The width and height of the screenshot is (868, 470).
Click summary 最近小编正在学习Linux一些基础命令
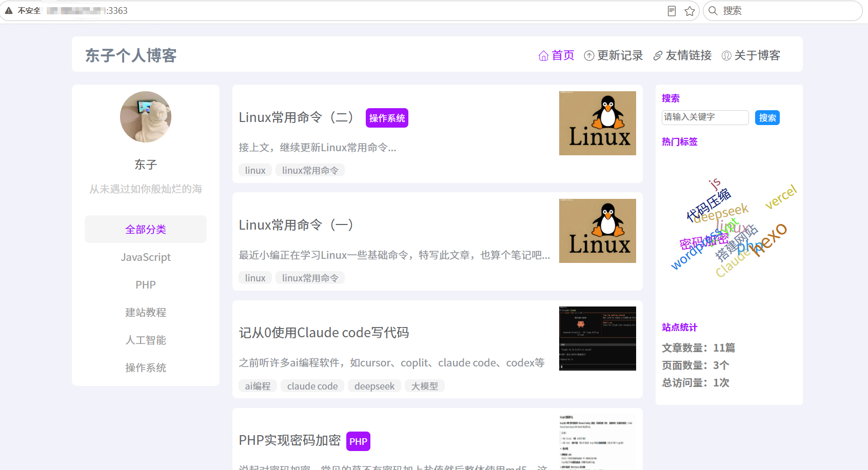394,255
